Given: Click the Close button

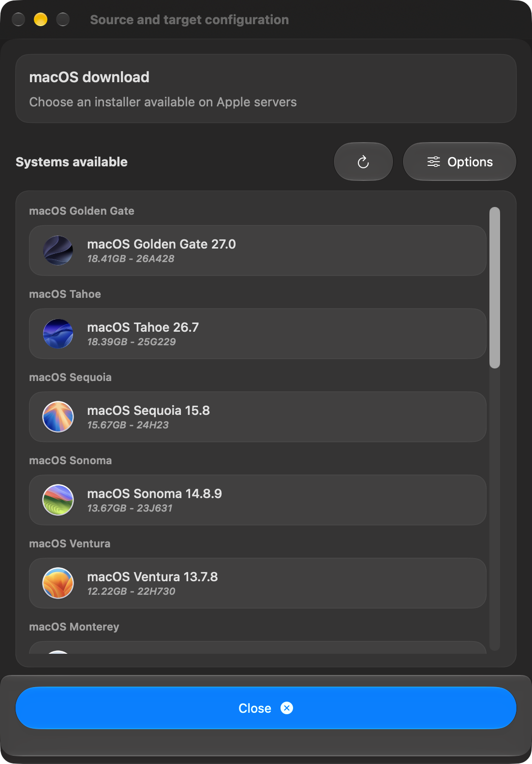Looking at the screenshot, I should (266, 708).
